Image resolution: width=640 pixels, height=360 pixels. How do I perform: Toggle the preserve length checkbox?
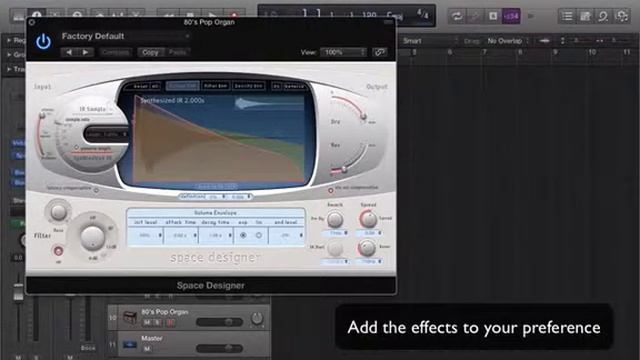click(76, 147)
